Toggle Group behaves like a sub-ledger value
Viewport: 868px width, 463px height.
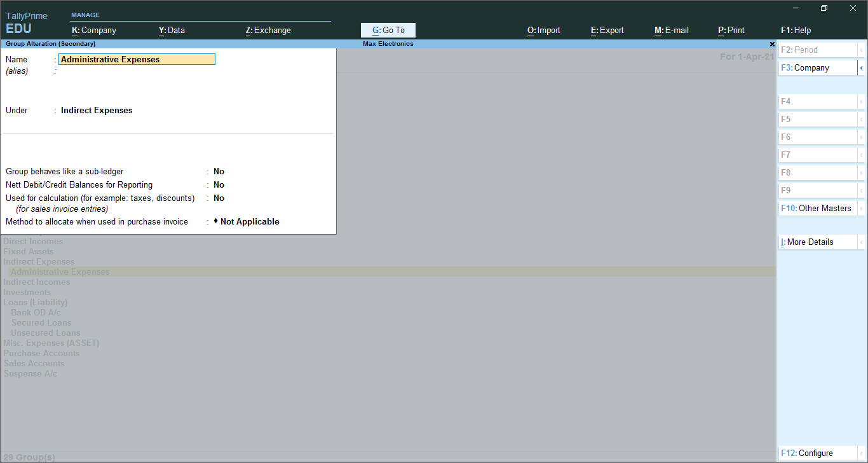pyautogui.click(x=219, y=171)
